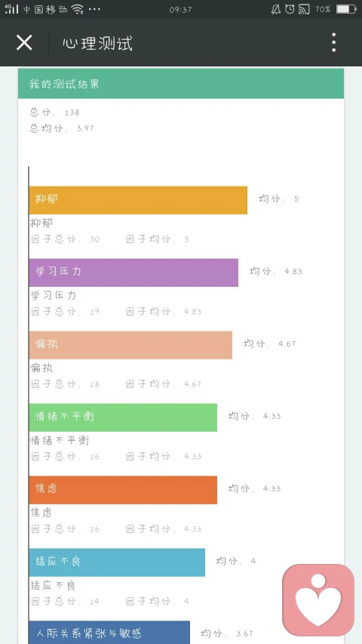
Task: Open the three-dot overflow menu
Action: [x=333, y=42]
